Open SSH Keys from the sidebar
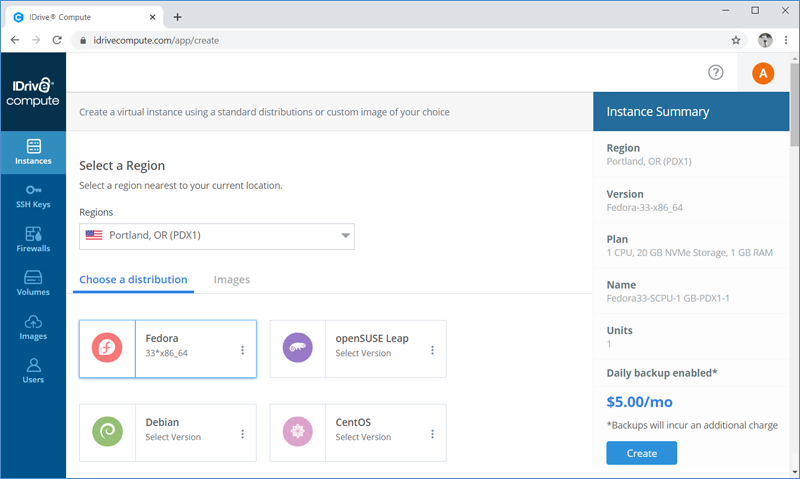This screenshot has width=800, height=479. (x=33, y=196)
